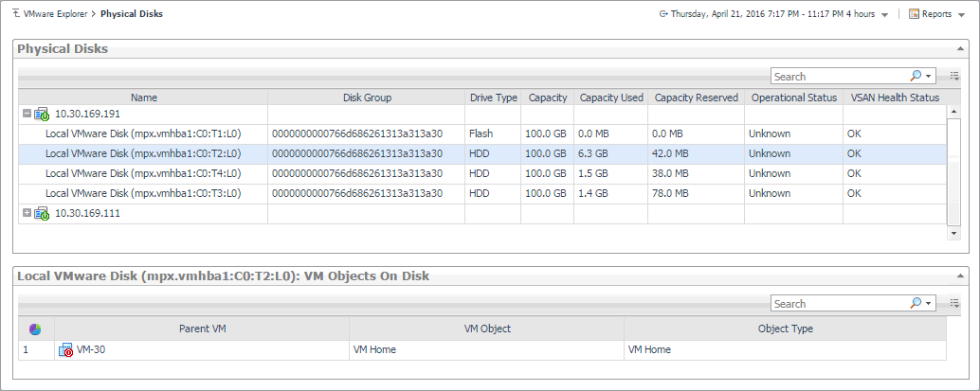Open the time range dropdown

[x=884, y=15]
